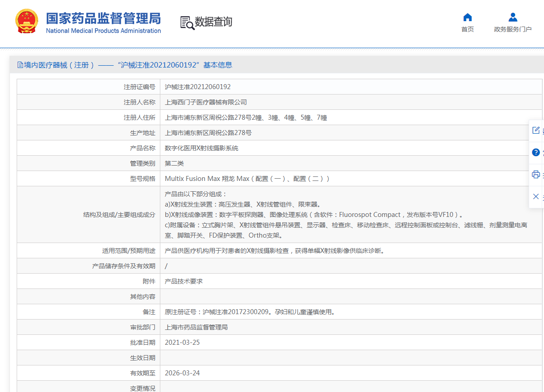The width and height of the screenshot is (544, 392).
Task: Click the 附件 row label
Action: (x=149, y=281)
